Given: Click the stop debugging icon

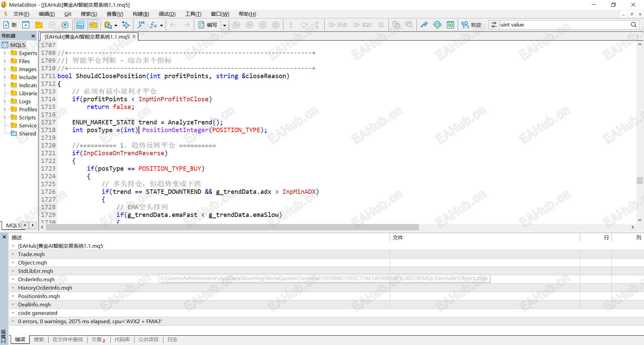Looking at the screenshot, I should (276, 25).
